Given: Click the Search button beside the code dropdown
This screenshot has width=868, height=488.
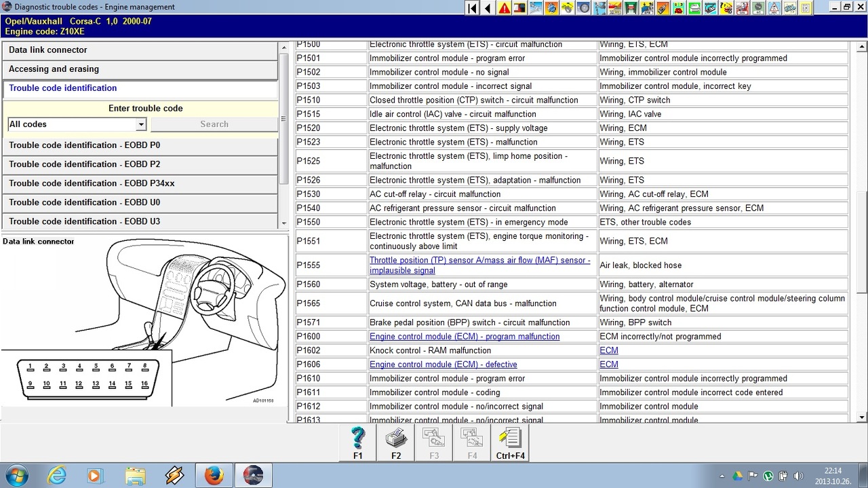Looking at the screenshot, I should pyautogui.click(x=214, y=124).
